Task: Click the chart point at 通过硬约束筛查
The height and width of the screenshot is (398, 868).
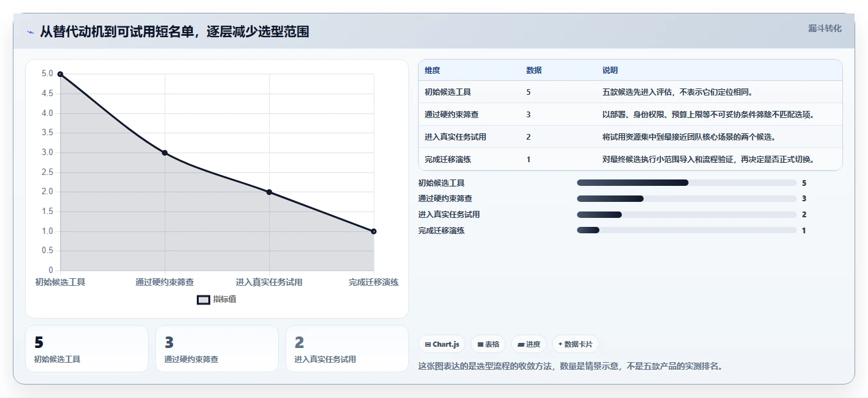Action: tap(165, 153)
